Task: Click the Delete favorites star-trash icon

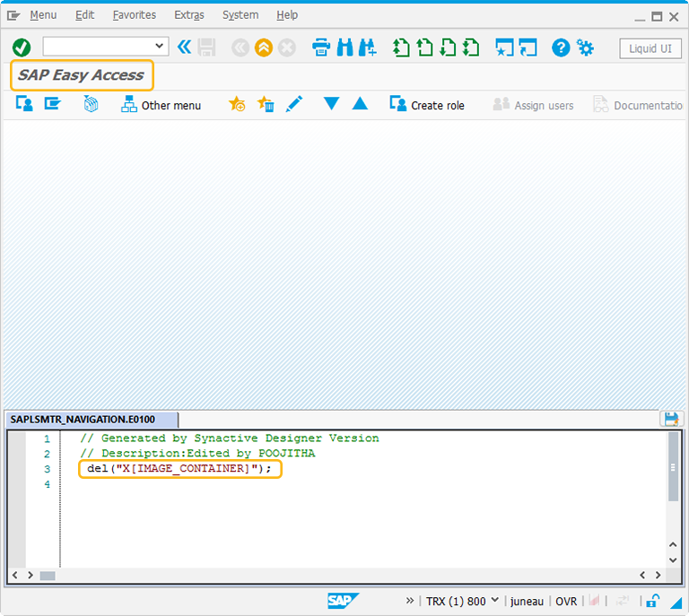Action: coord(266,104)
